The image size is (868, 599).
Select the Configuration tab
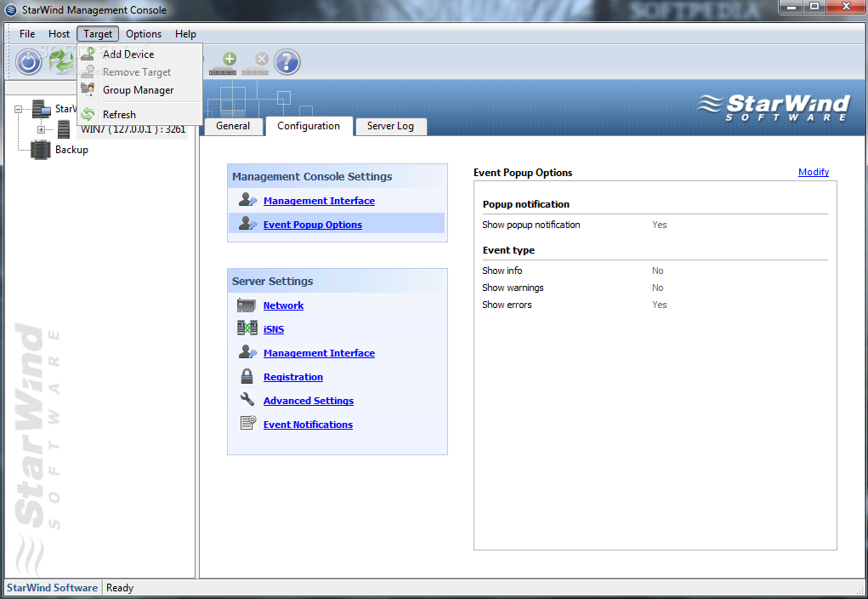[309, 126]
